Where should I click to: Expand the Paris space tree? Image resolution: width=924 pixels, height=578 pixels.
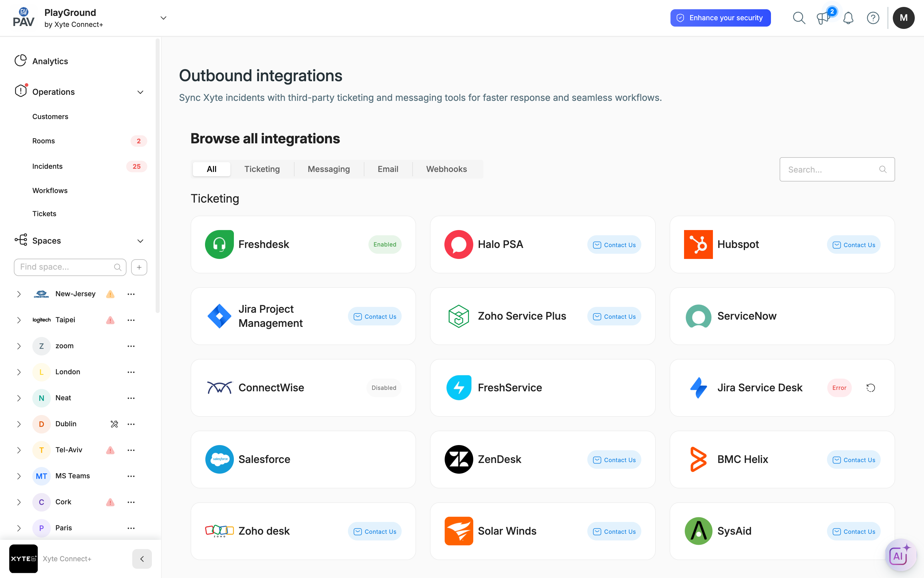point(19,528)
